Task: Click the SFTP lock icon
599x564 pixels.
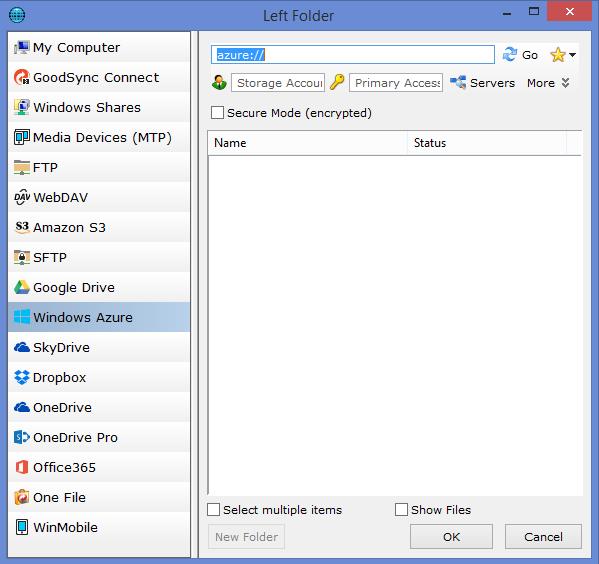Action: pos(21,257)
